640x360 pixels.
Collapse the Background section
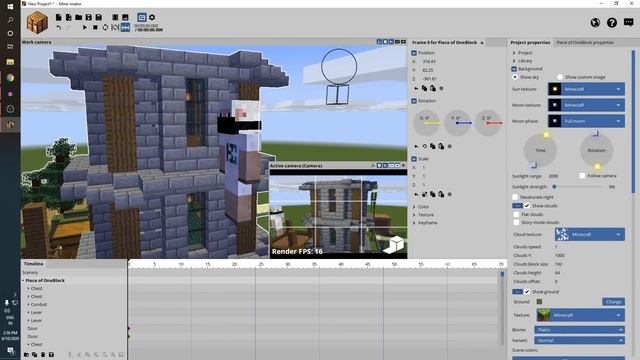click(514, 69)
